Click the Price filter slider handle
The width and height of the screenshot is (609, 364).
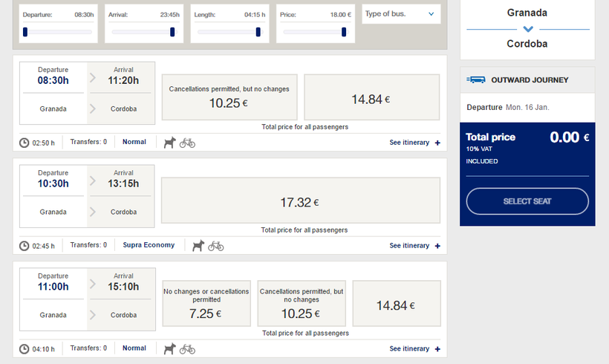(344, 32)
